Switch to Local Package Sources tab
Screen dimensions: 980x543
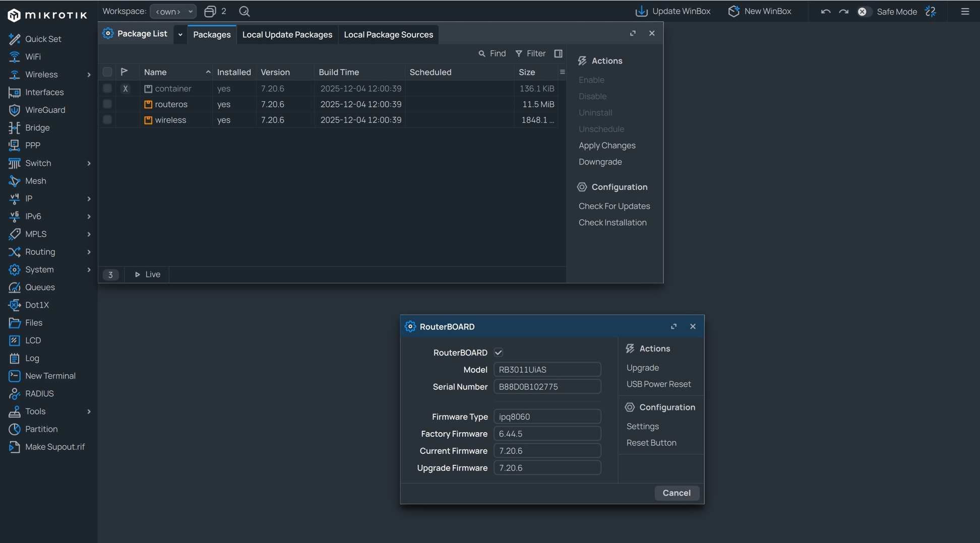[388, 34]
